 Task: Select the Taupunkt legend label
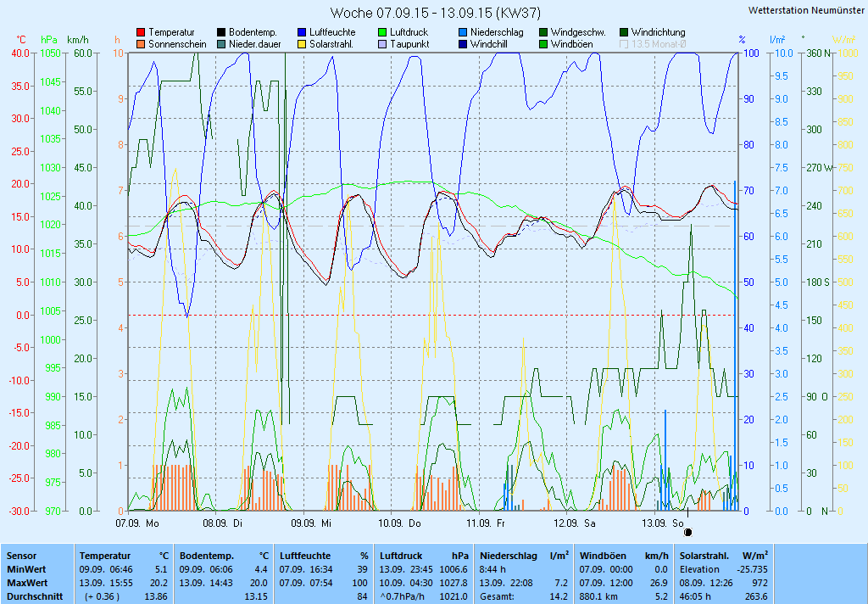tap(409, 44)
